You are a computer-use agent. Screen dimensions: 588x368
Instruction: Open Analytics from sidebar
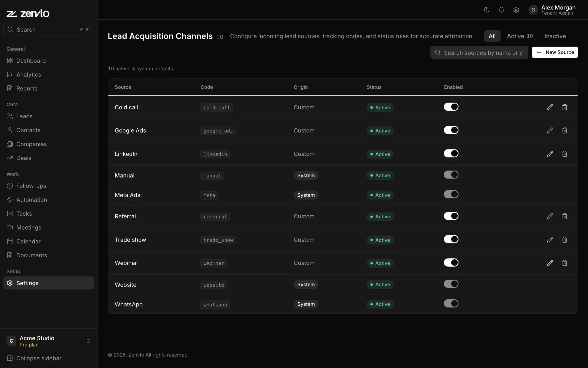click(x=49, y=74)
